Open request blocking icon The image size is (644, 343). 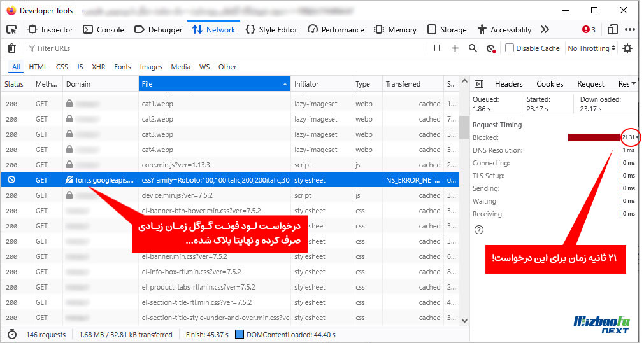491,48
